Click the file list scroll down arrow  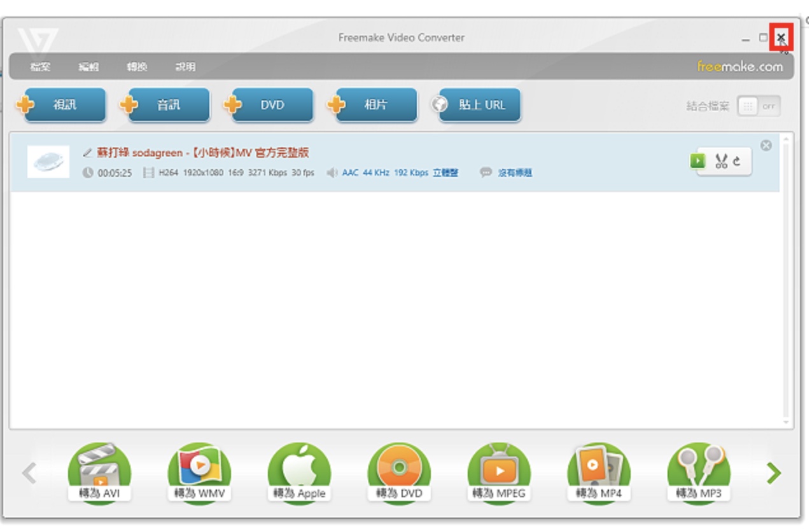787,422
